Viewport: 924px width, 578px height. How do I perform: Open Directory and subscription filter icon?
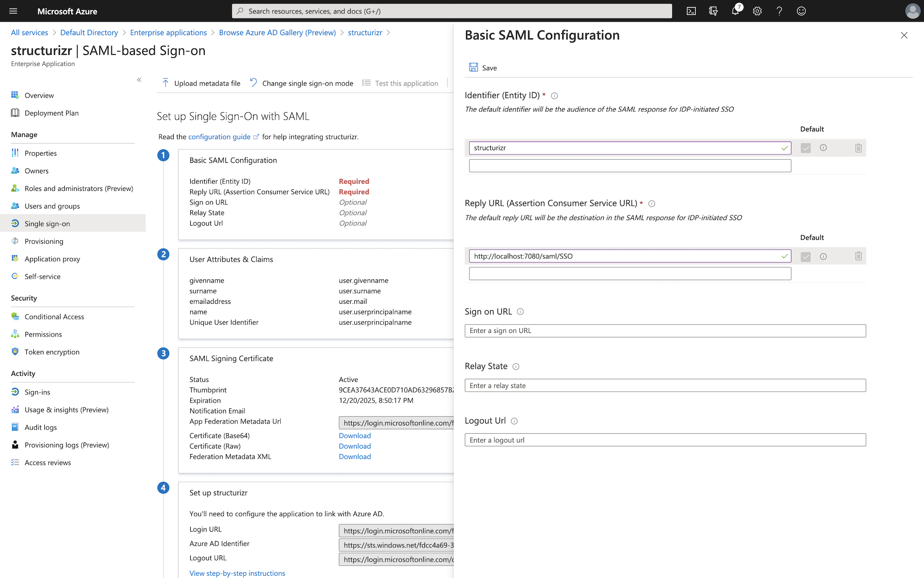713,11
